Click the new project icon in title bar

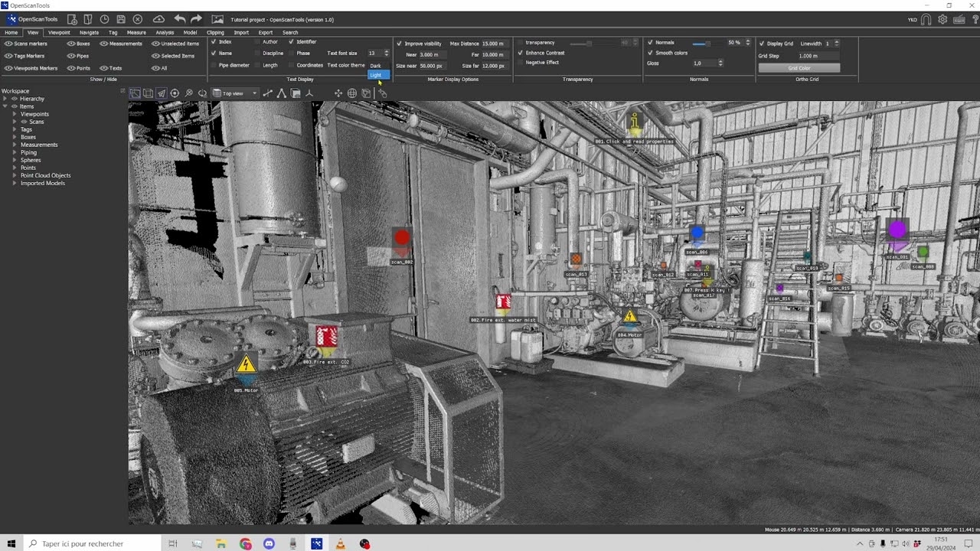click(x=72, y=19)
